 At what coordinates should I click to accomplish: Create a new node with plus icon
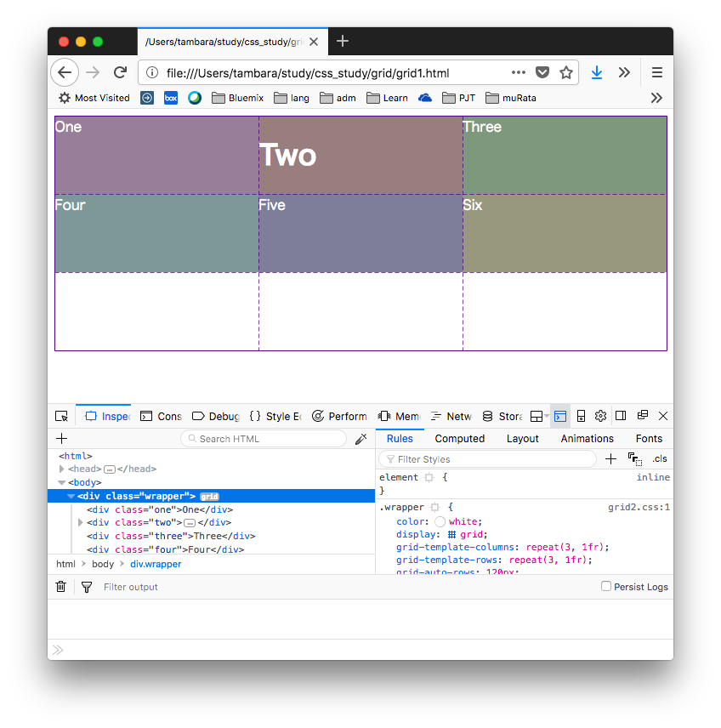[62, 438]
